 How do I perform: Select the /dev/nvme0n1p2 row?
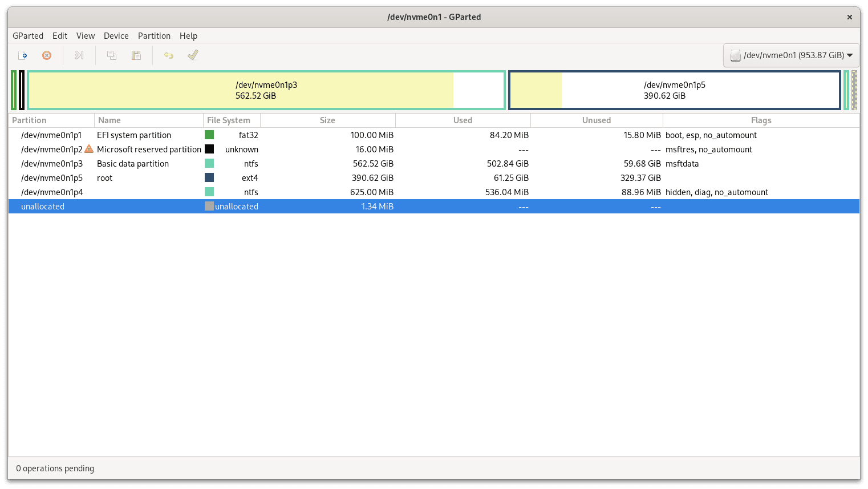(434, 149)
